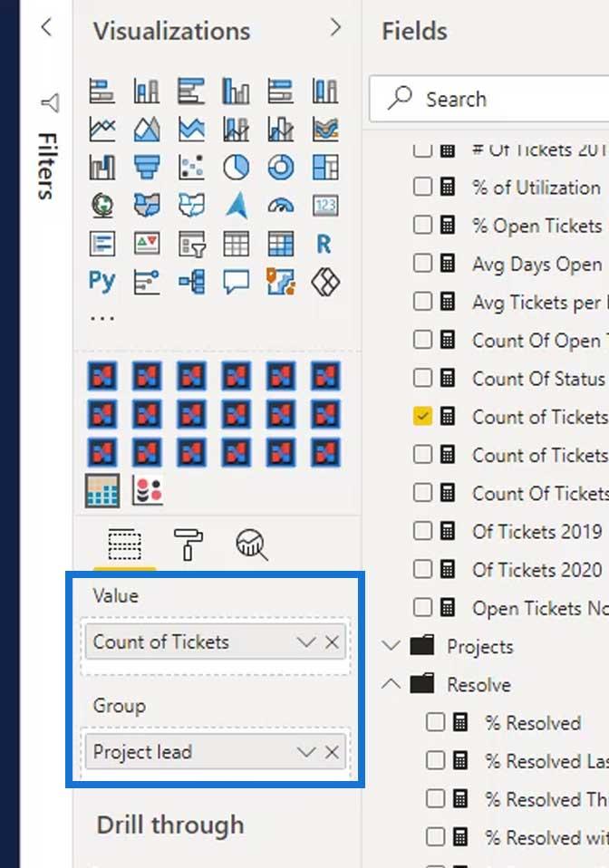Select the Power Apps diamond visual
The image size is (609, 868).
coord(325,282)
